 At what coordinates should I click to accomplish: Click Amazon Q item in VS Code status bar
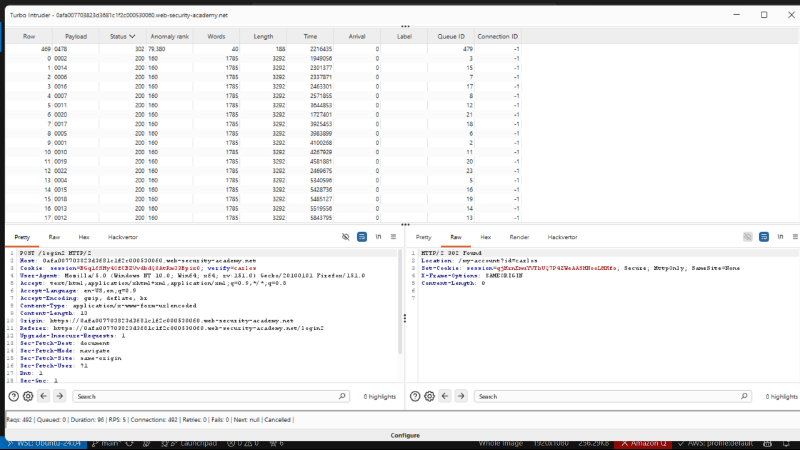(643, 443)
